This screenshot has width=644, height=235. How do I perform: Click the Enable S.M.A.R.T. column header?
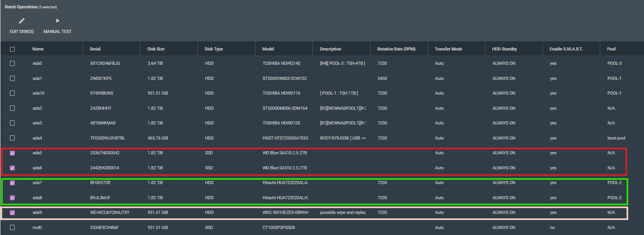(x=566, y=49)
